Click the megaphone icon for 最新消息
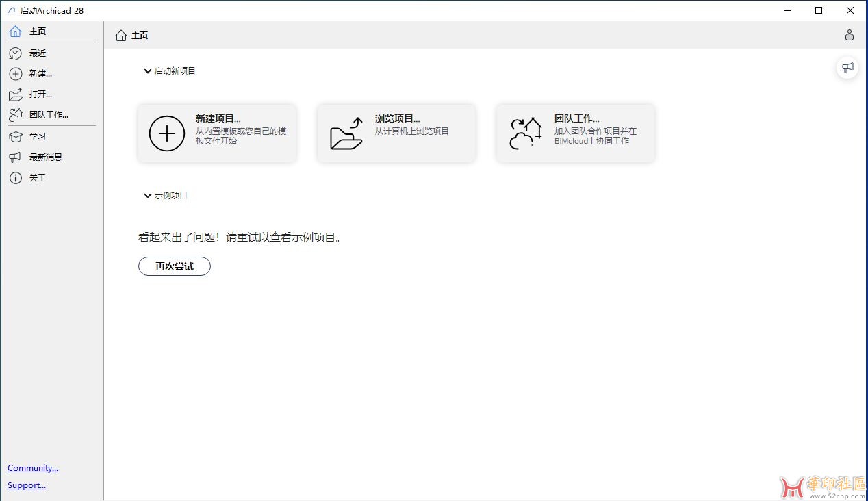The height and width of the screenshot is (501, 868). (15, 157)
